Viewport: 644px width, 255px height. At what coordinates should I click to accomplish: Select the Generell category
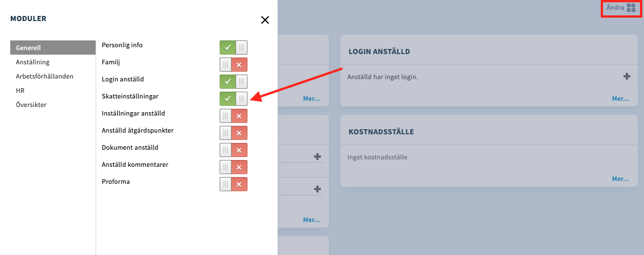[53, 48]
